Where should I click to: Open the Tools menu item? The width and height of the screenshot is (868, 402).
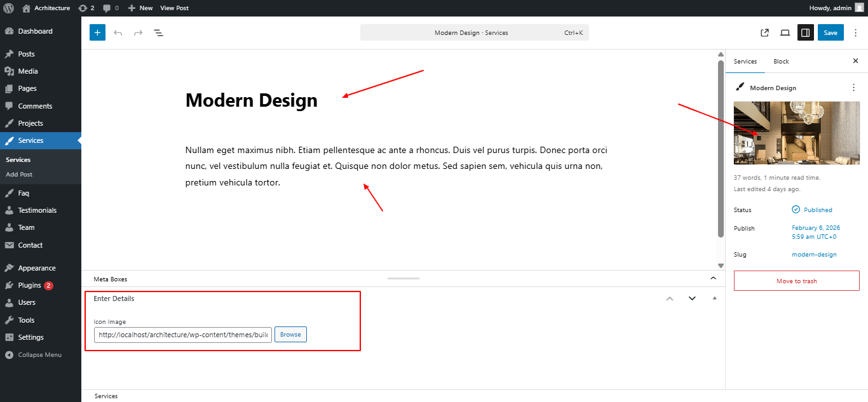pyautogui.click(x=41, y=320)
